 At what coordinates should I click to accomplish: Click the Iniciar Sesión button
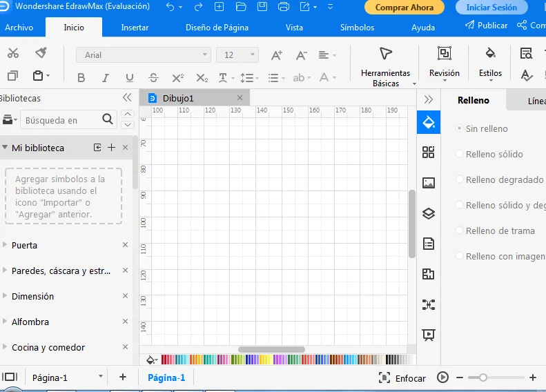point(491,8)
